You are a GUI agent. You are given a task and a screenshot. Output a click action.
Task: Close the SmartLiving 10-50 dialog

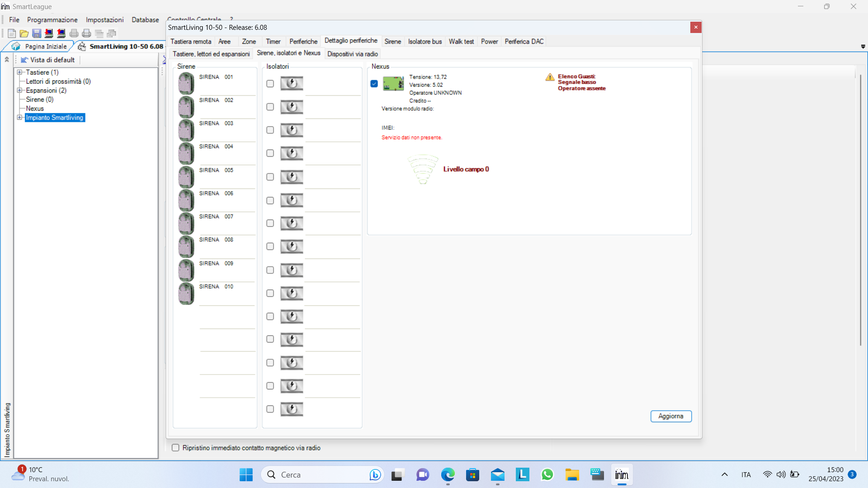(x=696, y=27)
